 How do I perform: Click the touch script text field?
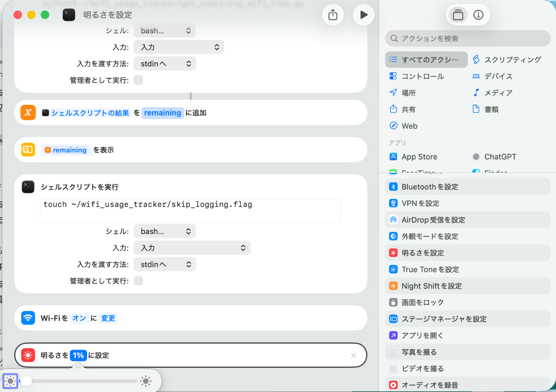[191, 211]
